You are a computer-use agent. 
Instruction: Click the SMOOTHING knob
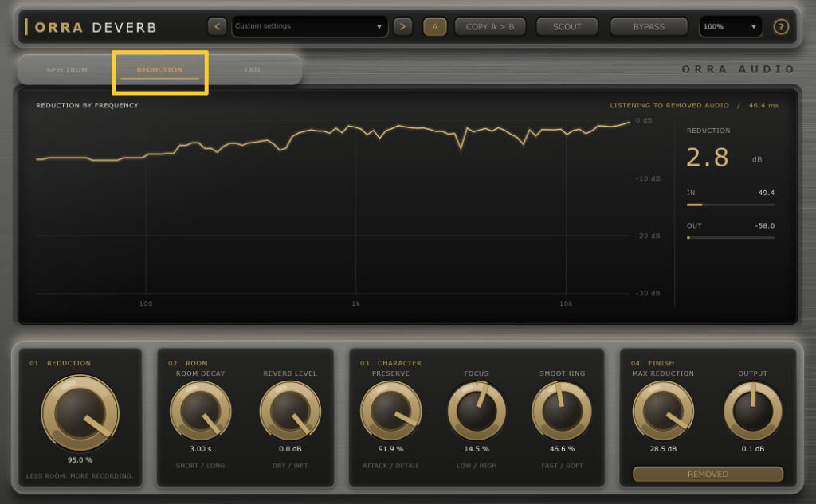tap(562, 411)
